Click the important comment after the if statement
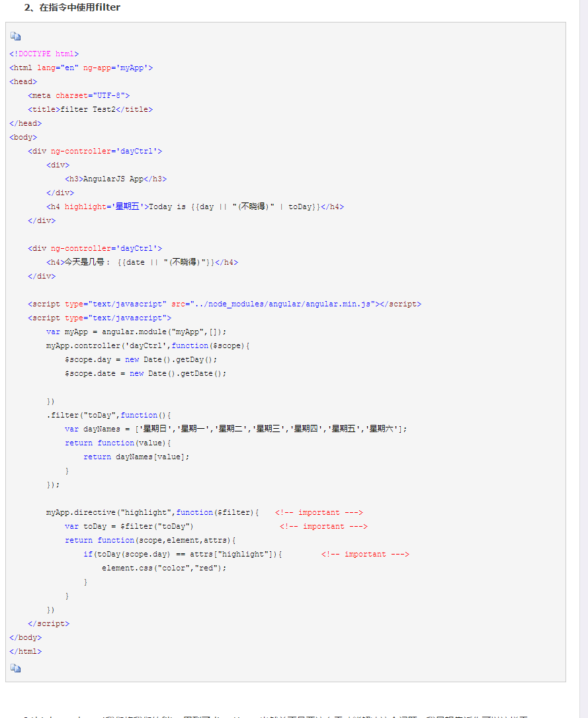The image size is (588, 718). 365,554
